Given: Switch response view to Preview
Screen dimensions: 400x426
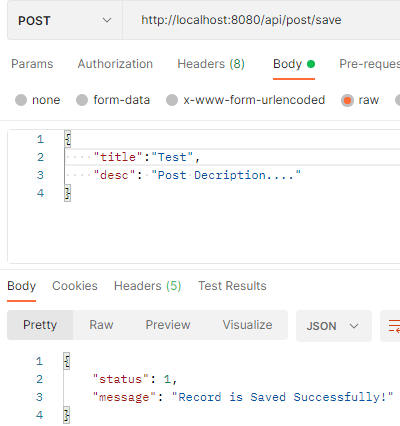Looking at the screenshot, I should click(x=168, y=325).
